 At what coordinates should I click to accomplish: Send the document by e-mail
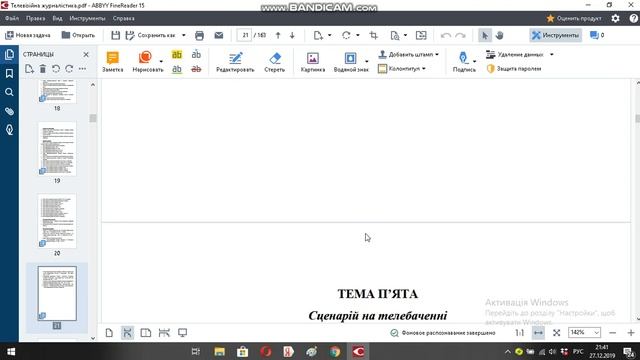click(219, 35)
